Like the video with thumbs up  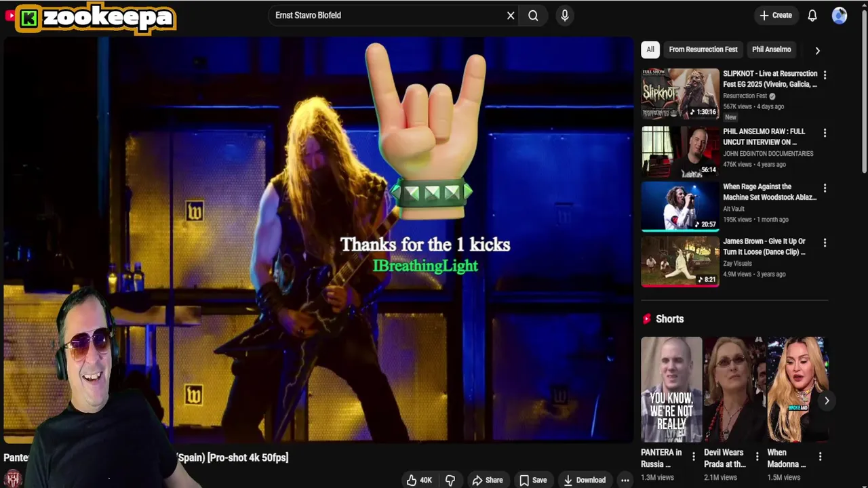419,480
